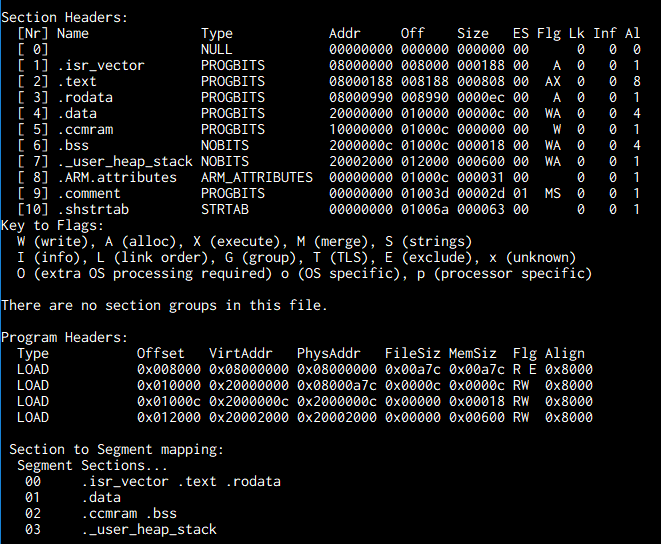Select "(processor specific)" in flags key
Screen dimensions: 661x544
pyautogui.click(x=513, y=274)
